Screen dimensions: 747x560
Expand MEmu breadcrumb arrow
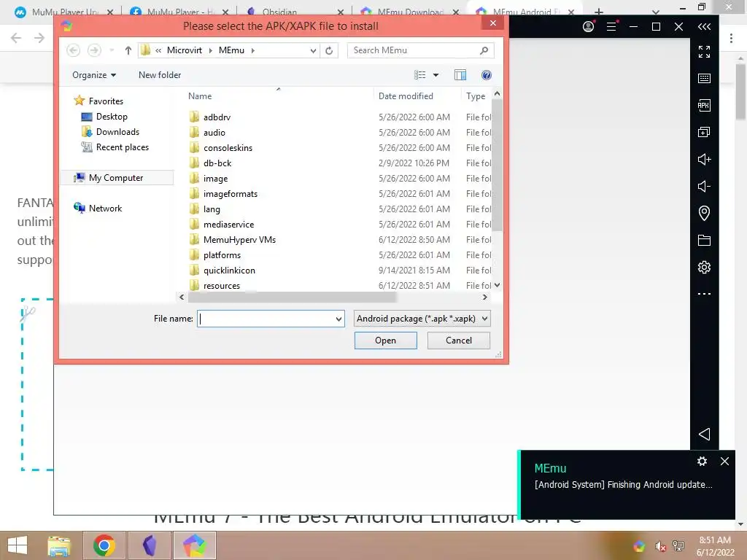click(252, 50)
